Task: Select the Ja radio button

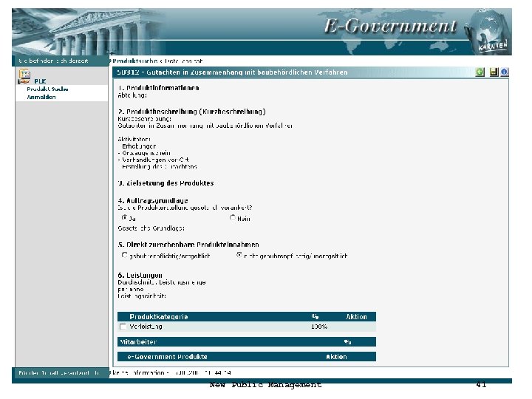Action: [x=125, y=217]
